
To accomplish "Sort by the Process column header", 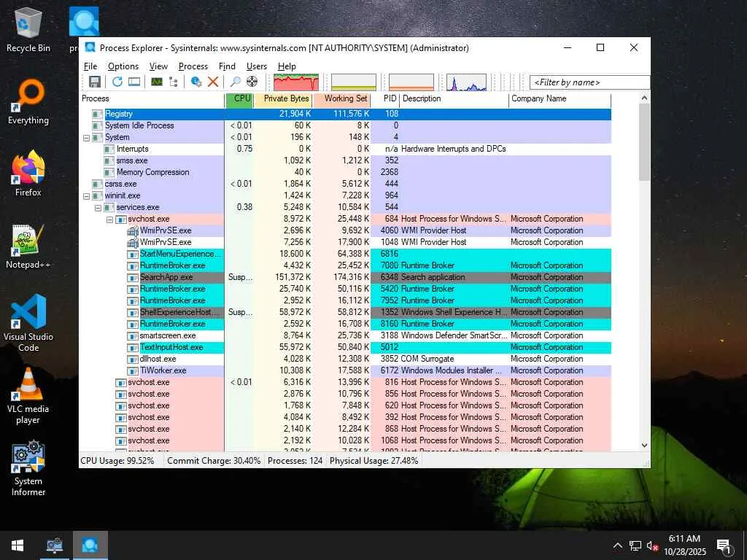I will coord(152,98).
